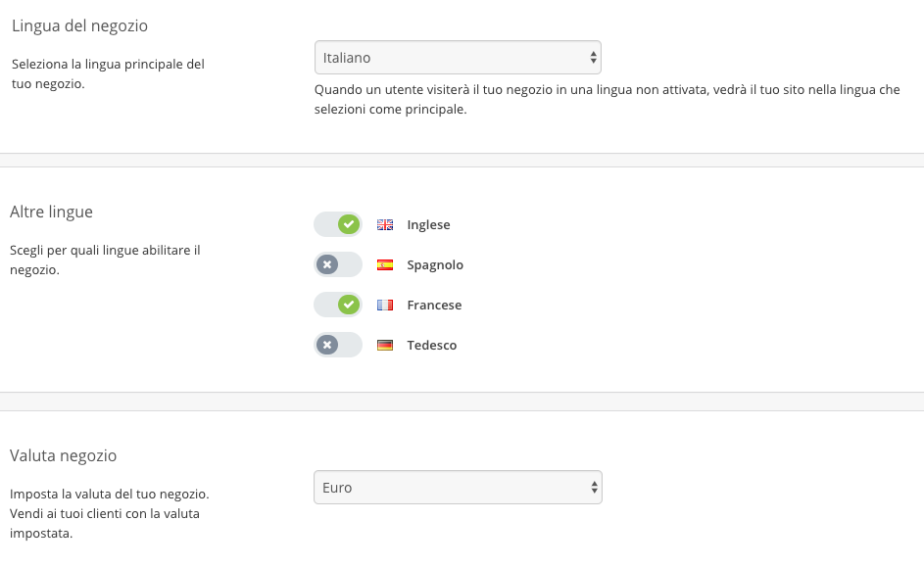Click the German flag icon
Image resolution: width=924 pixels, height=567 pixels.
385,345
